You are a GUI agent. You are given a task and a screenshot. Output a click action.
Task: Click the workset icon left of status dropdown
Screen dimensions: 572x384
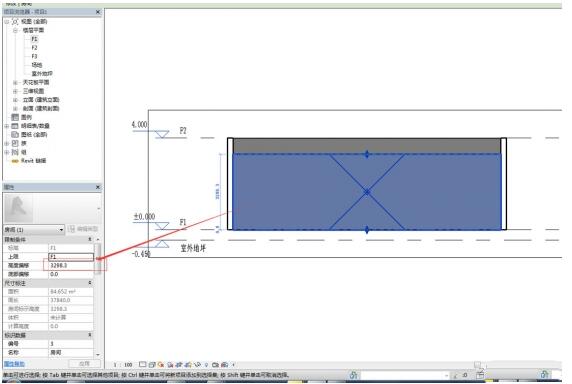(x=353, y=375)
